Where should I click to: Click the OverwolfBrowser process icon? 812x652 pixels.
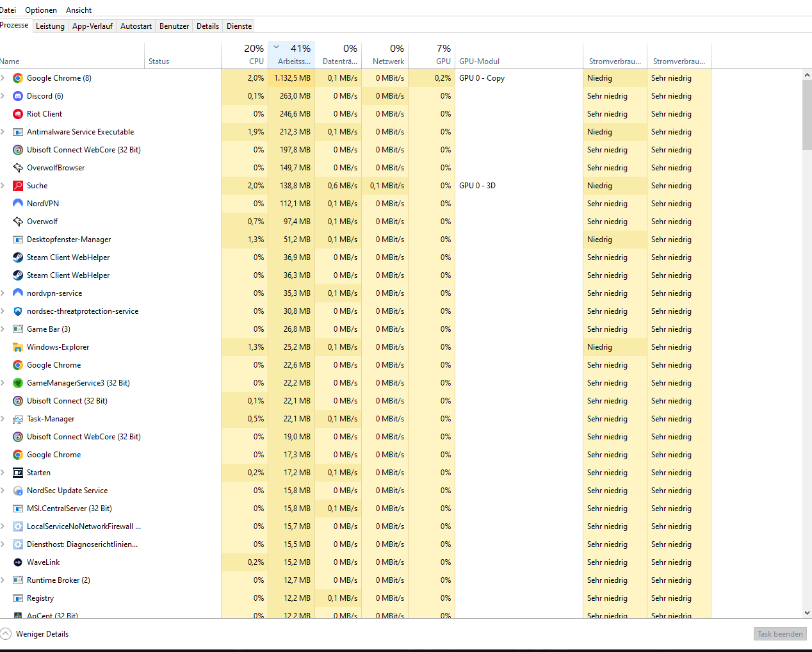(x=18, y=168)
